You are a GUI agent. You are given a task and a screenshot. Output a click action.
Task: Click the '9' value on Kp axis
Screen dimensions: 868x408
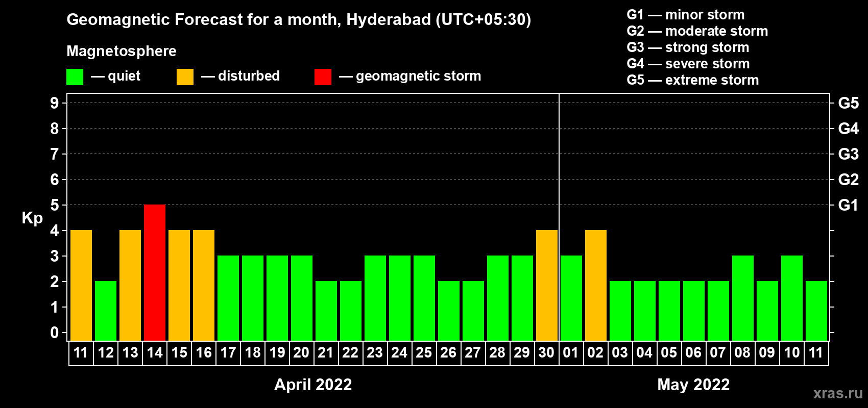pyautogui.click(x=55, y=103)
